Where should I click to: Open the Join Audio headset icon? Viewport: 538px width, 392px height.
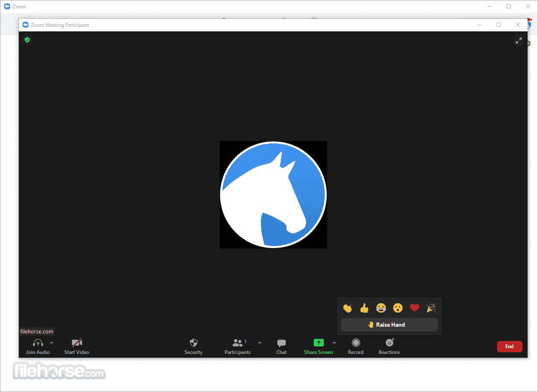click(x=38, y=342)
